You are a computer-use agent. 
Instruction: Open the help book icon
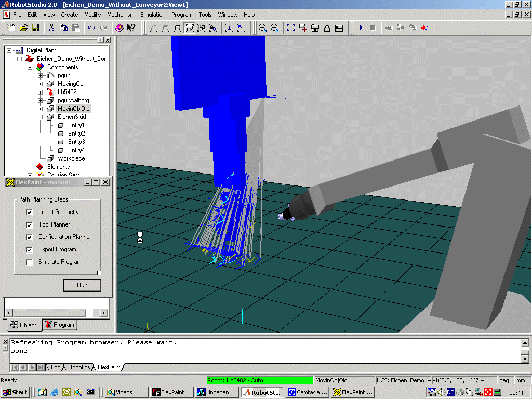119,28
